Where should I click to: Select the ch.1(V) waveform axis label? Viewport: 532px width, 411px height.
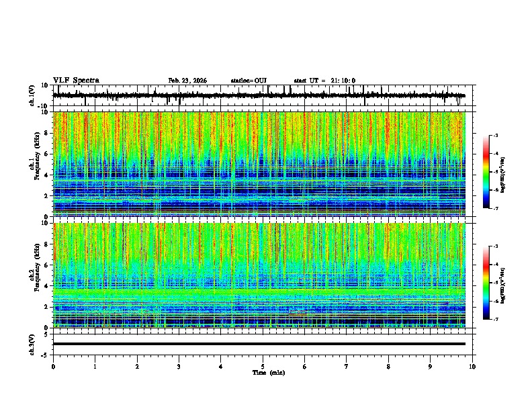coord(32,95)
